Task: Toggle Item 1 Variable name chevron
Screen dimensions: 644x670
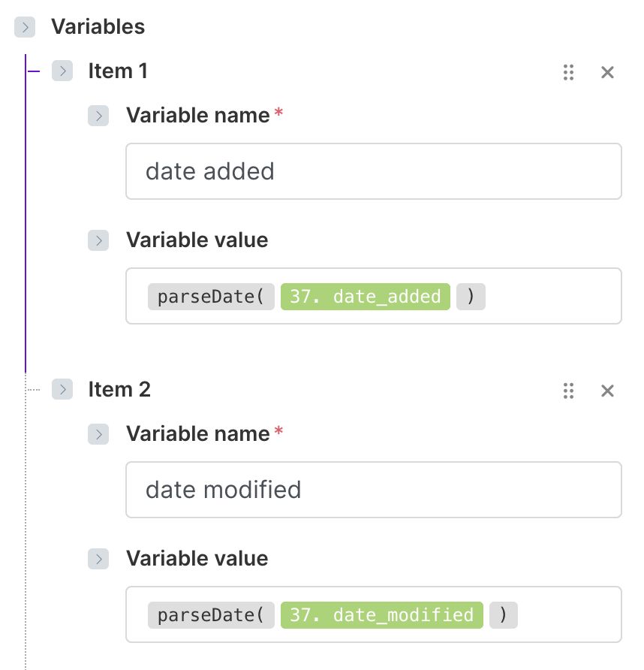Action: pos(98,116)
